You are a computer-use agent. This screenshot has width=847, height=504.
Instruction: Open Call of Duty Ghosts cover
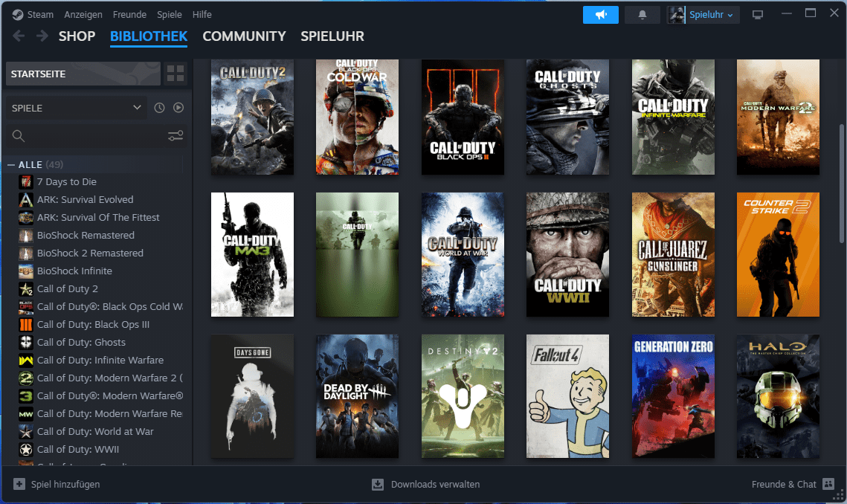567,117
